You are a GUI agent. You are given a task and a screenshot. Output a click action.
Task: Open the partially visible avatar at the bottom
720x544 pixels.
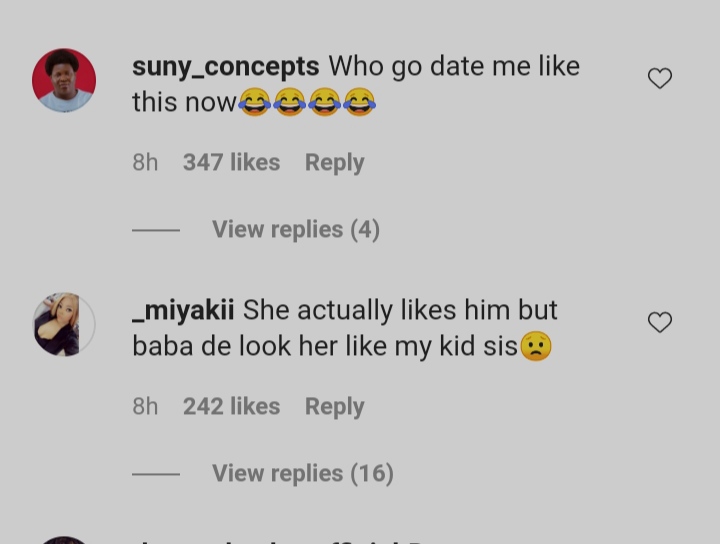(64, 540)
